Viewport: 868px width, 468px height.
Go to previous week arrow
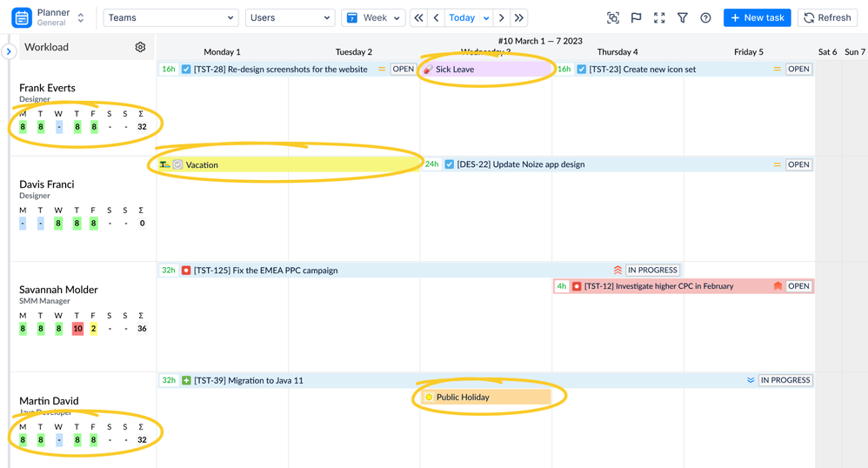(437, 17)
